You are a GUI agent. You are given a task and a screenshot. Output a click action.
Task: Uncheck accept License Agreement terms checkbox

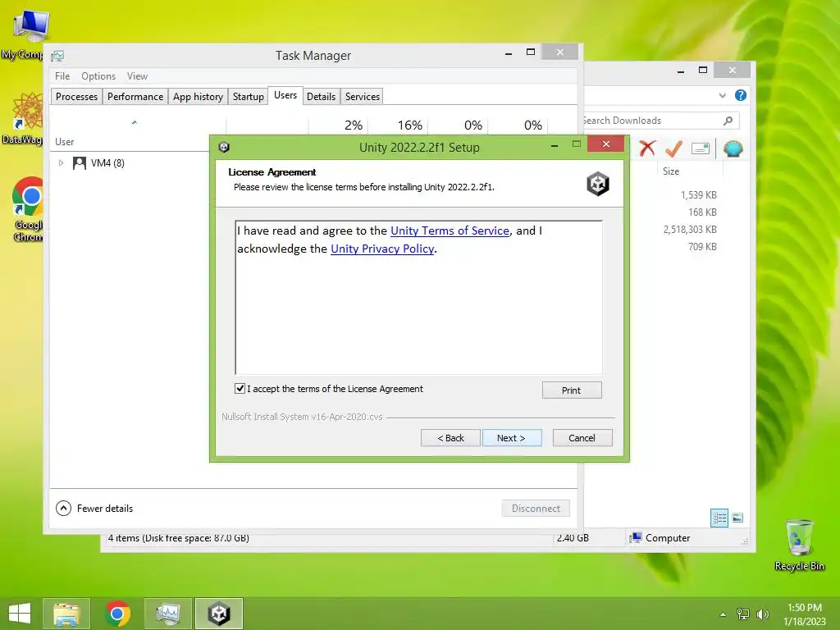pos(240,389)
